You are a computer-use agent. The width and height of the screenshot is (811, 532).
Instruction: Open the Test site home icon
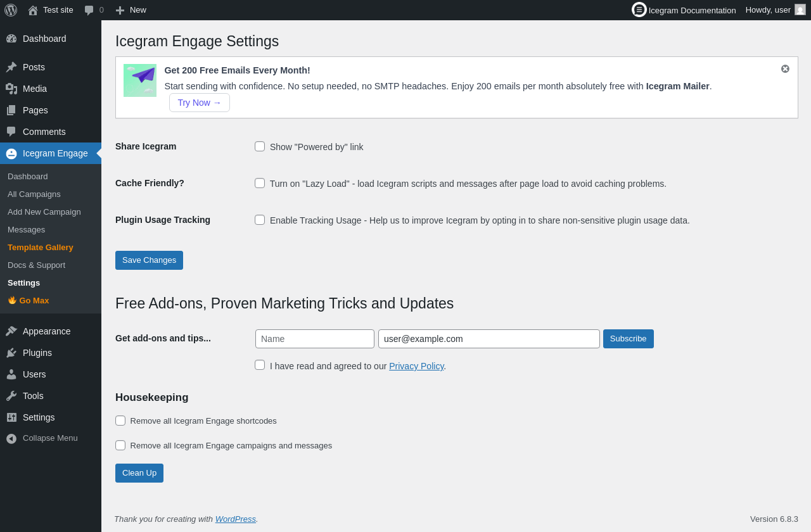[x=33, y=10]
